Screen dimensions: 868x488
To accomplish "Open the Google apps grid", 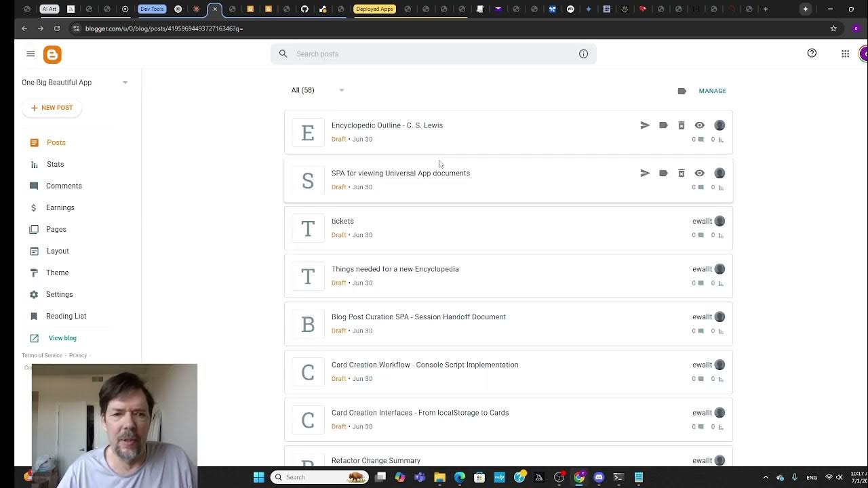I will pyautogui.click(x=845, y=54).
